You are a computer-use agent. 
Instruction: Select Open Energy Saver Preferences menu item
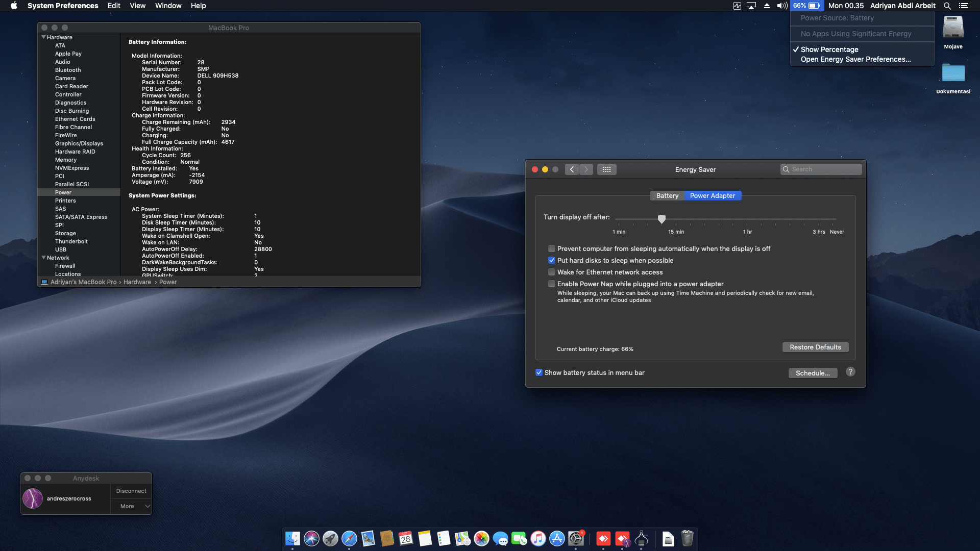click(855, 59)
